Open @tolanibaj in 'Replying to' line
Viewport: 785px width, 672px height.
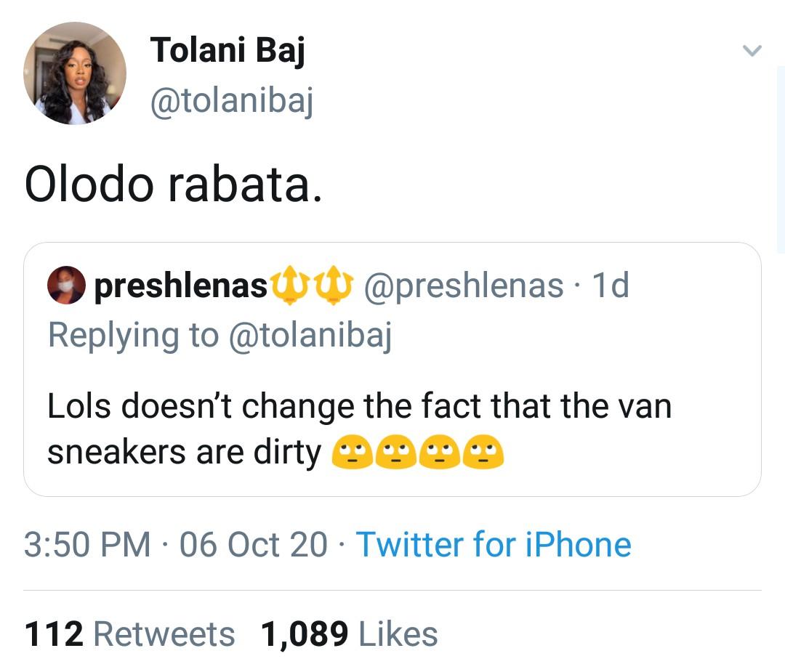pos(310,336)
